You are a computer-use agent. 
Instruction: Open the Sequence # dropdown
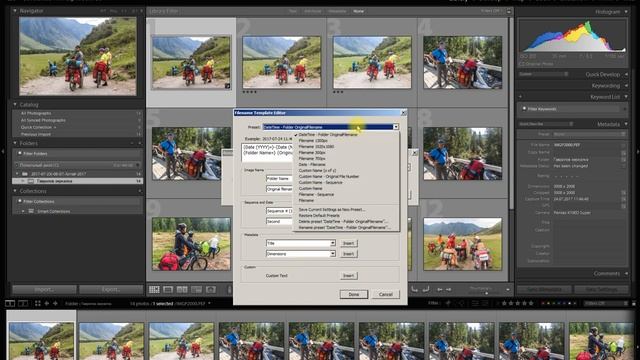tap(279, 211)
